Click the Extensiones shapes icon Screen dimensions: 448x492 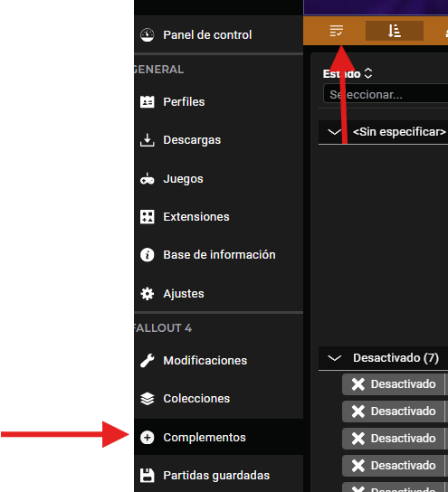pyautogui.click(x=147, y=217)
